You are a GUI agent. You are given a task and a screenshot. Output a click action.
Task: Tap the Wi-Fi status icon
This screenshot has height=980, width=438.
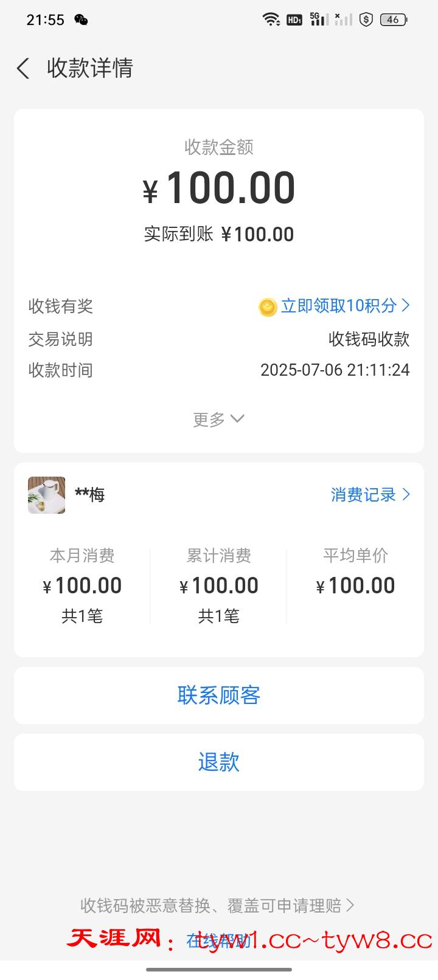[271, 19]
